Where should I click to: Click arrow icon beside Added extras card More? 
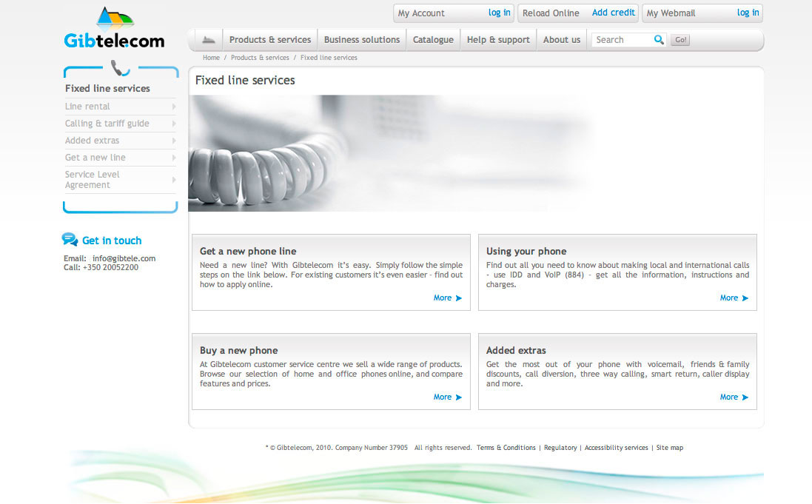coord(745,397)
